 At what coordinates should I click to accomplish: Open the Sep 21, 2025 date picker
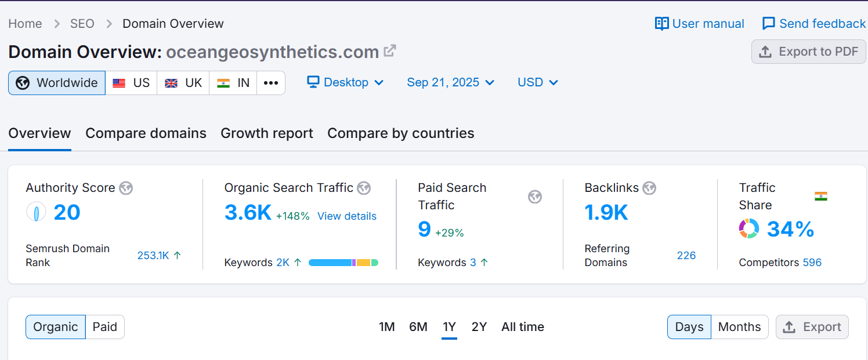tap(451, 82)
